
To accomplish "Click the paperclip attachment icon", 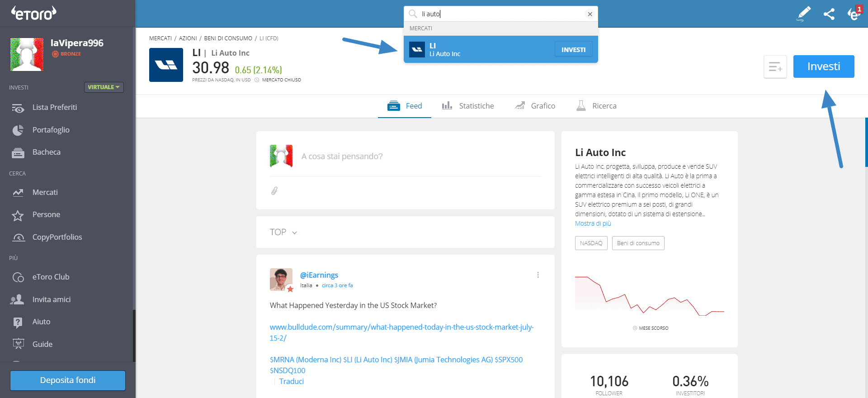I will click(x=274, y=191).
